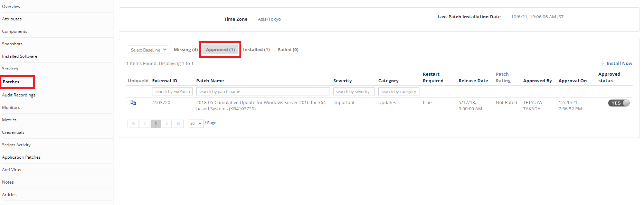
Task: Sort by Approved By column header
Action: point(537,81)
